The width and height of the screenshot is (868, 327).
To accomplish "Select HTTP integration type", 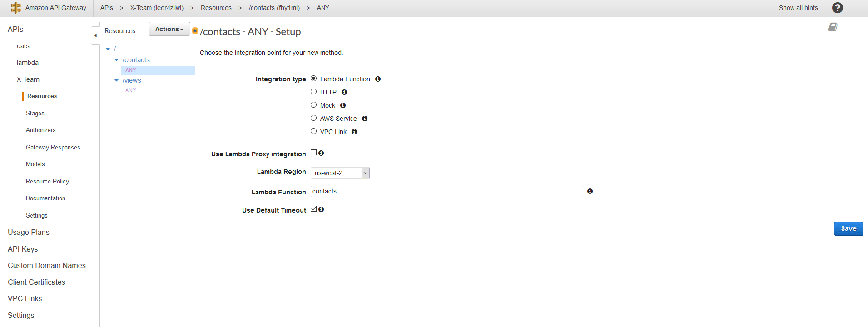I will pos(313,92).
